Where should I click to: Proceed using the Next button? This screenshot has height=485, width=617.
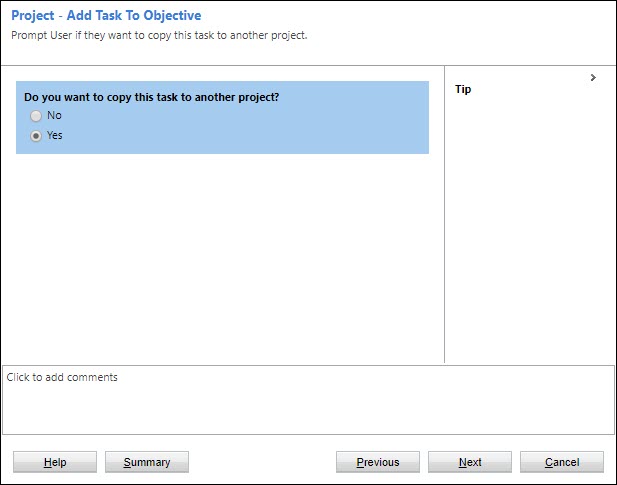470,462
